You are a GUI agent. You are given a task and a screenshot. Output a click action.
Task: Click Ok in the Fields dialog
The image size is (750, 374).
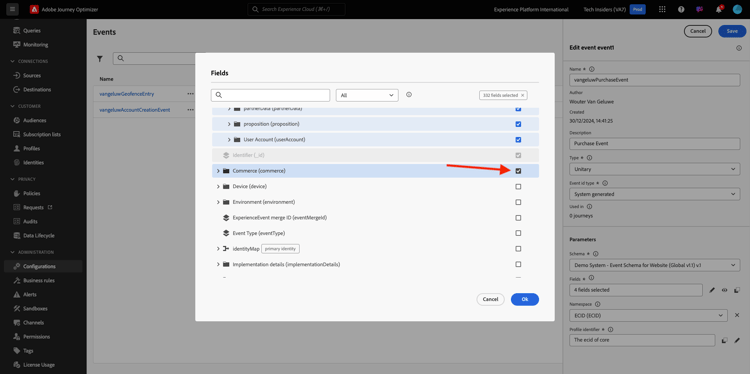[x=525, y=299]
